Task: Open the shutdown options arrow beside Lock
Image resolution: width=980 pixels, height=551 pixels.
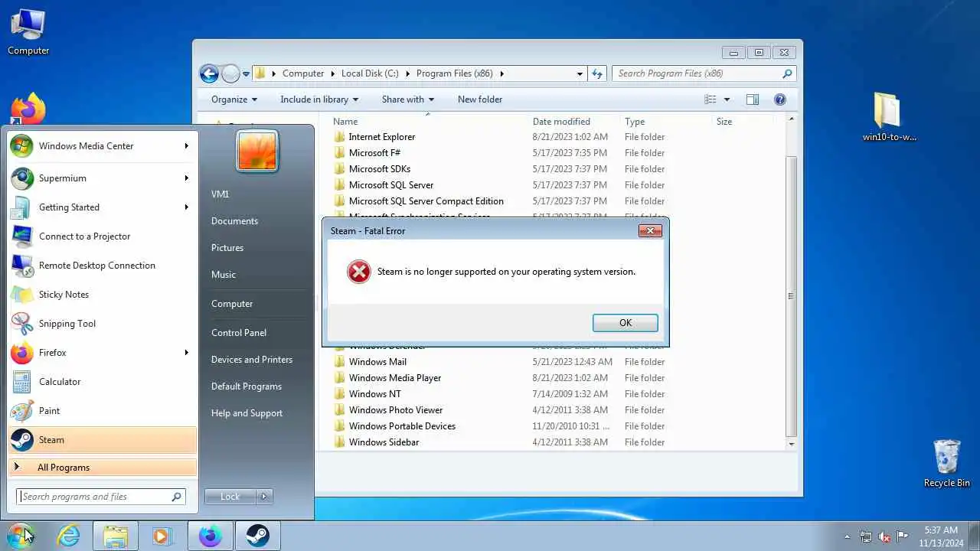Action: 264,497
